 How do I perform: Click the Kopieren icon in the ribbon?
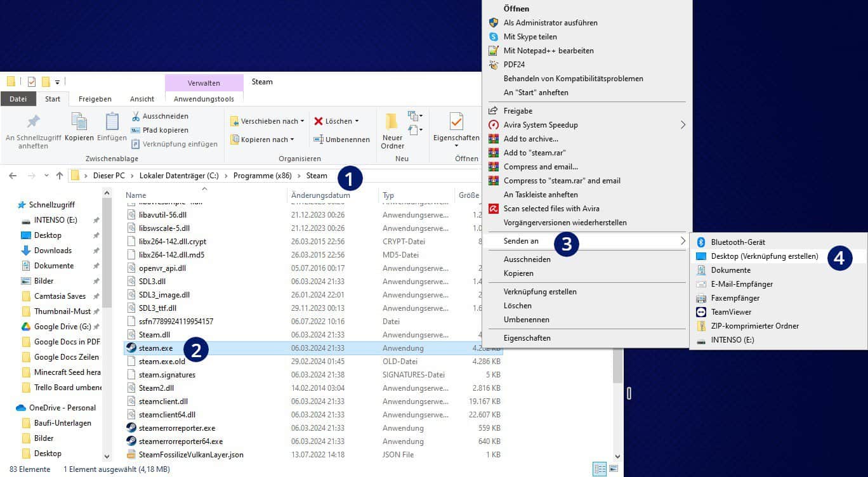[x=79, y=121]
